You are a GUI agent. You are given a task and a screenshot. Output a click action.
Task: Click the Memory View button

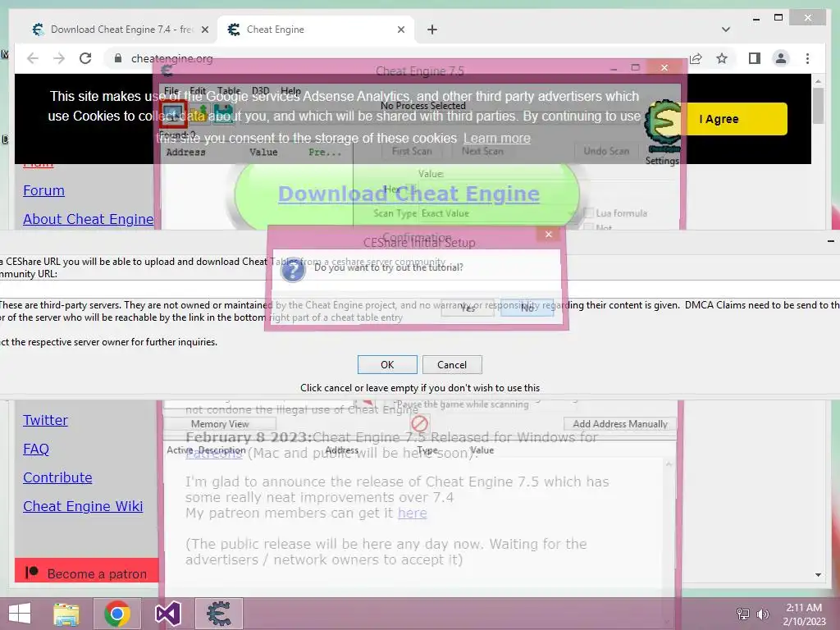tap(220, 424)
